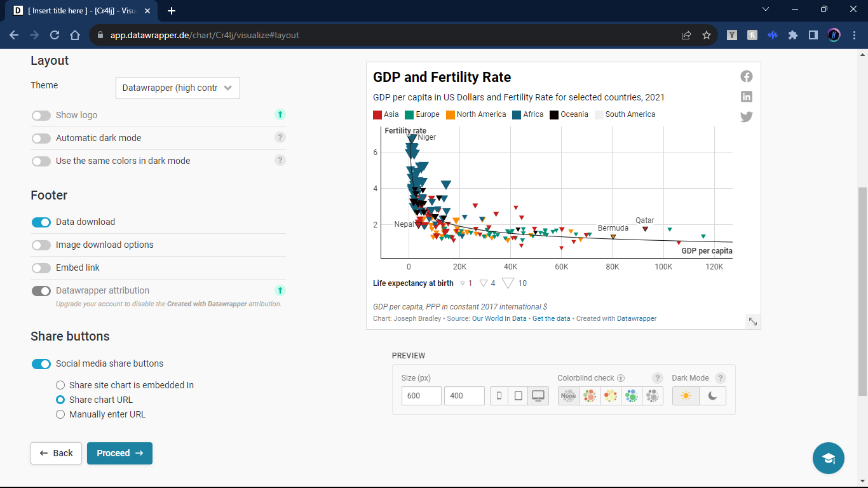Open the help academy cap button
Image resolution: width=868 pixels, height=488 pixels.
828,458
